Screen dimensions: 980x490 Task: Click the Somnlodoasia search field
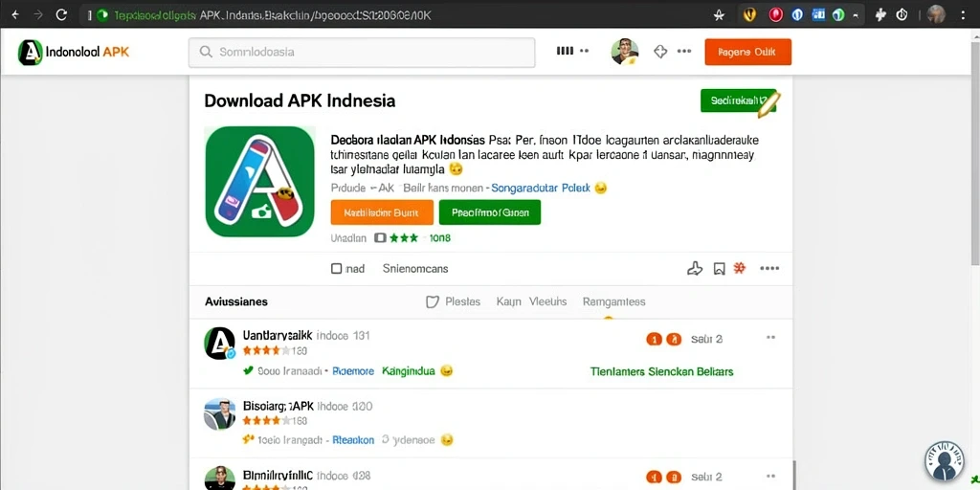(x=362, y=52)
